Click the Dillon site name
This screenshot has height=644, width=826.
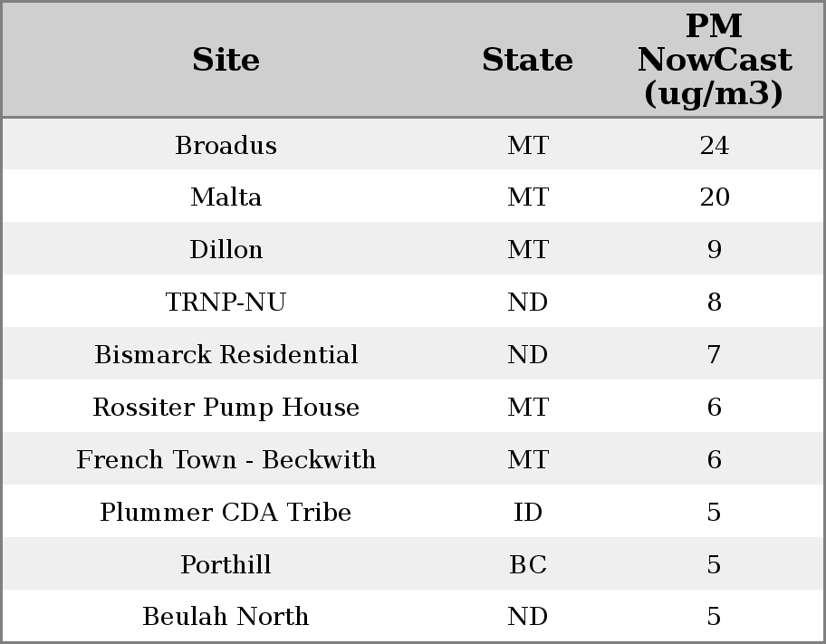226,250
